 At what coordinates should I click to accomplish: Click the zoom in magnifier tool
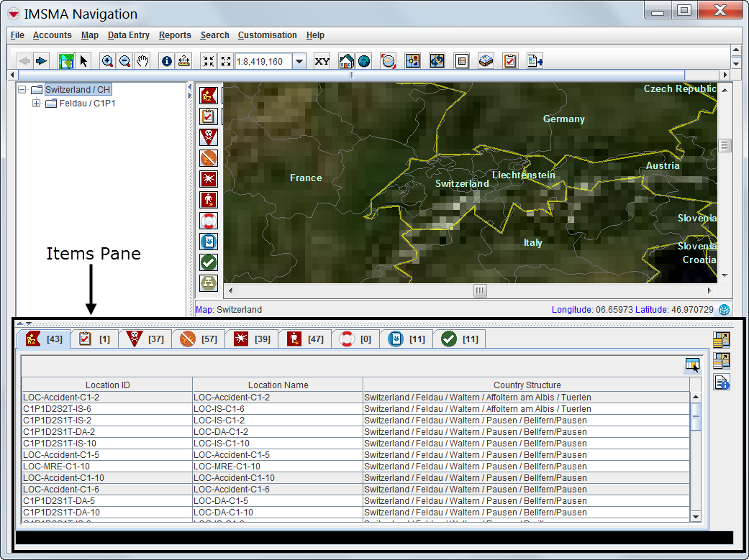pyautogui.click(x=107, y=61)
